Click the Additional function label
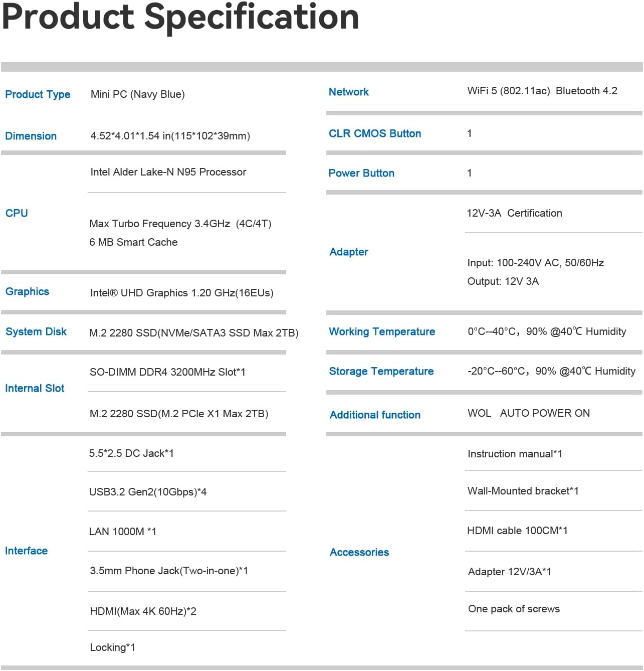This screenshot has width=644, height=671. (375, 415)
